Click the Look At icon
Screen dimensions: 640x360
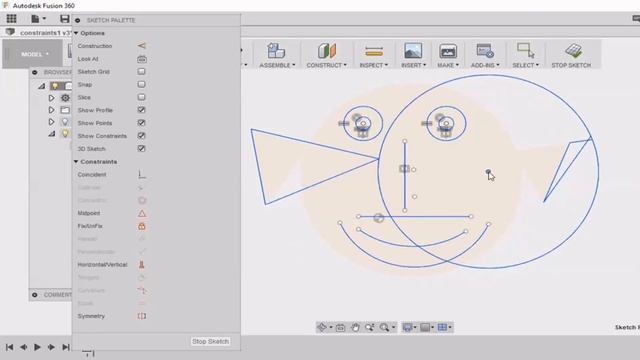pos(142,59)
